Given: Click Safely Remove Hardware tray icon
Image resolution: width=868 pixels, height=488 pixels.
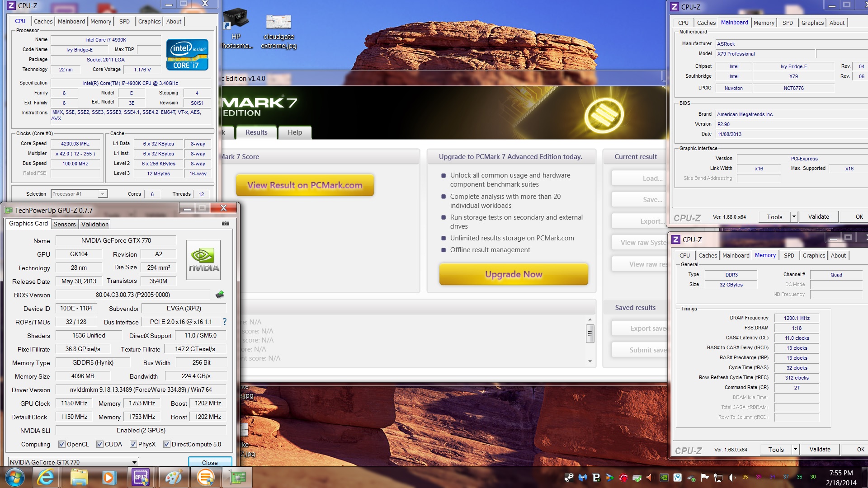Looking at the screenshot, I should click(x=691, y=478).
